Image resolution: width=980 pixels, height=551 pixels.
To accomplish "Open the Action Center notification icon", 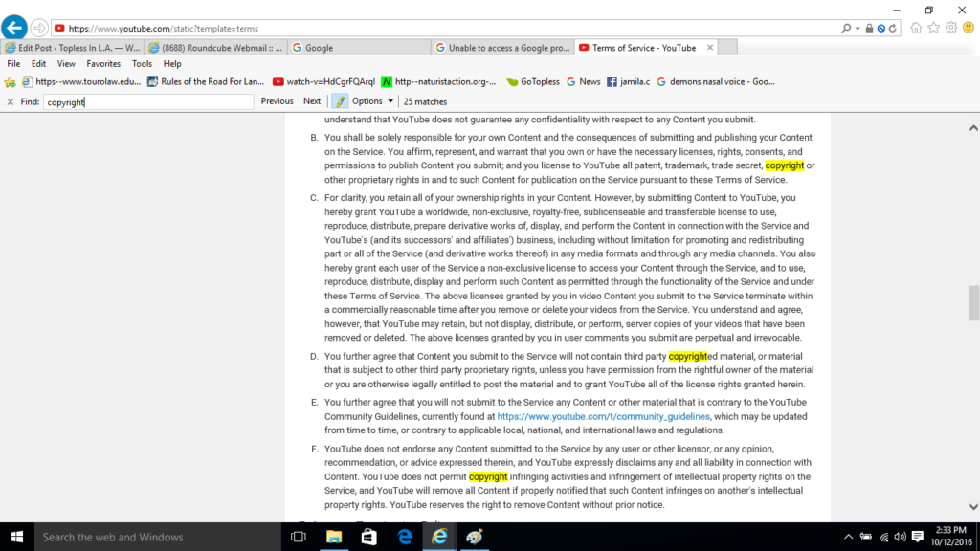I will 918,537.
